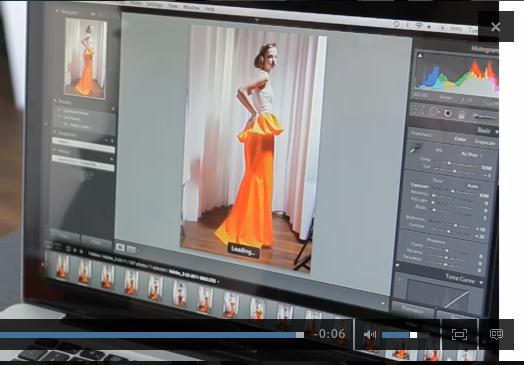Select the Graduated Filter tool
Viewport: 524px width, 365px height.
462,115
